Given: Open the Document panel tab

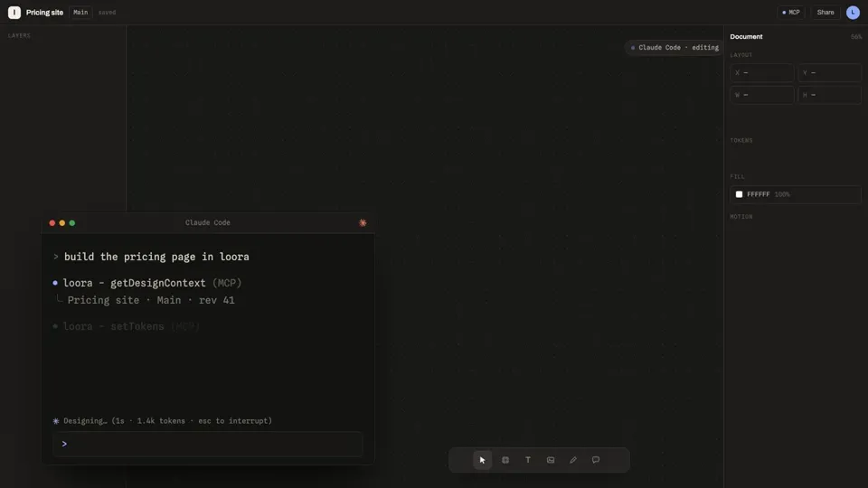Looking at the screenshot, I should point(746,36).
